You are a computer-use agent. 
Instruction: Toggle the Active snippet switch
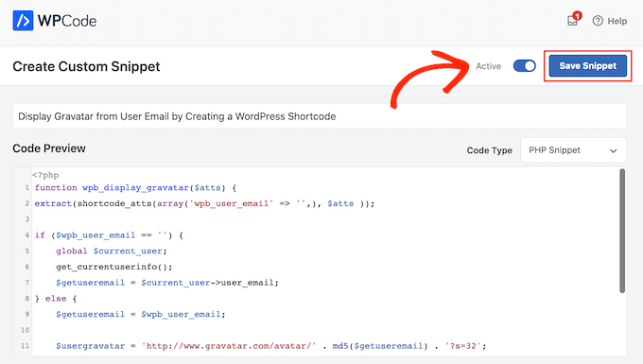pos(525,66)
